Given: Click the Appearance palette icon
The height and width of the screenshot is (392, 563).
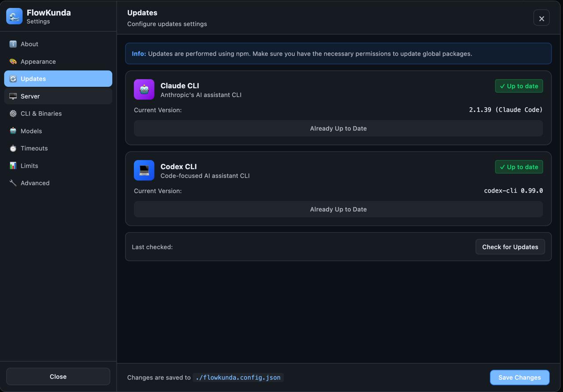Looking at the screenshot, I should coord(13,62).
